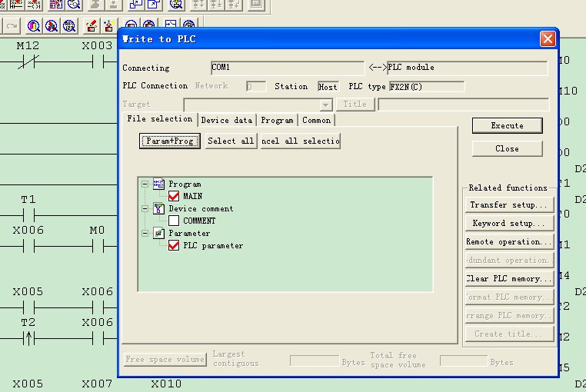The height and width of the screenshot is (392, 586).
Task: Click the Program folder icon in file tree
Action: pyautogui.click(x=158, y=184)
